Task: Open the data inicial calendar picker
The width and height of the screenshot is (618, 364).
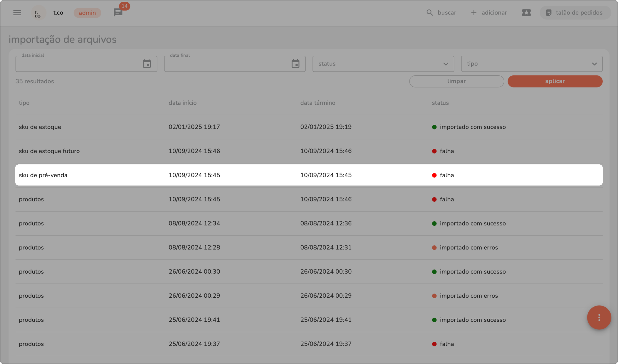Action: click(x=147, y=64)
